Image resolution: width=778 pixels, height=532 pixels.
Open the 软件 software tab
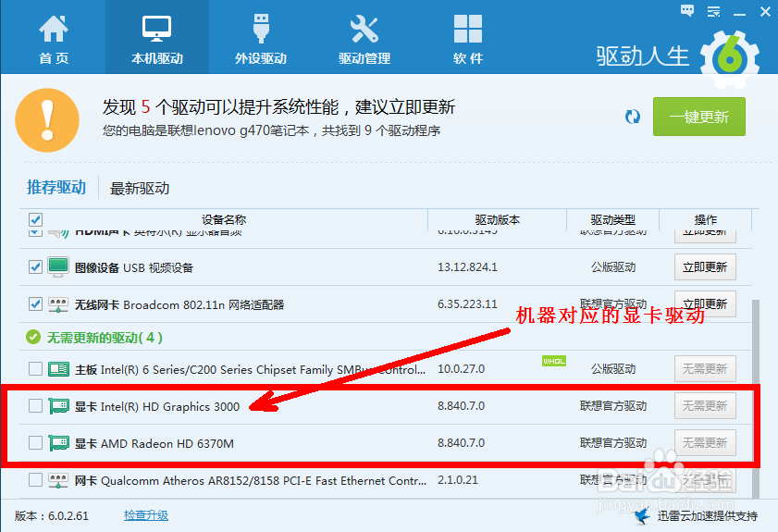coord(467,40)
